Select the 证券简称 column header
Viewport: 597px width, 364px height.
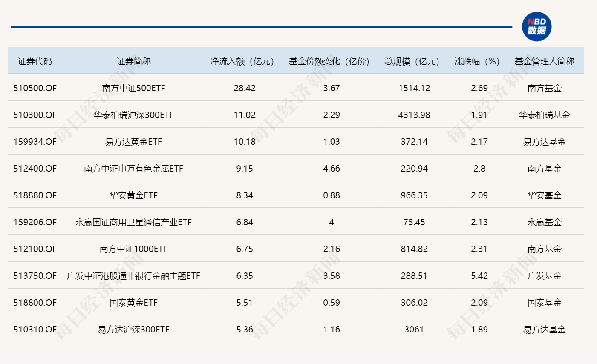[x=133, y=61]
